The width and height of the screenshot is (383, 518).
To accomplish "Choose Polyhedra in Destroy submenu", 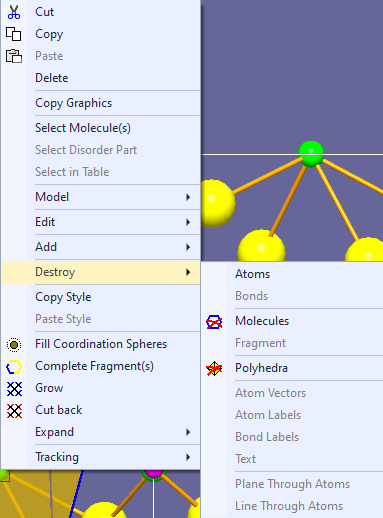I will point(292,368).
